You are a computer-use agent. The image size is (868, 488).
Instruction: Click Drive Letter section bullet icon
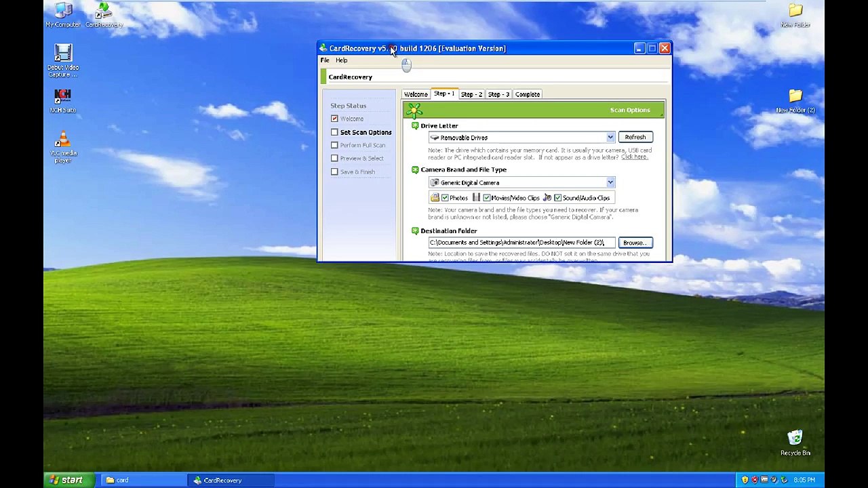415,125
